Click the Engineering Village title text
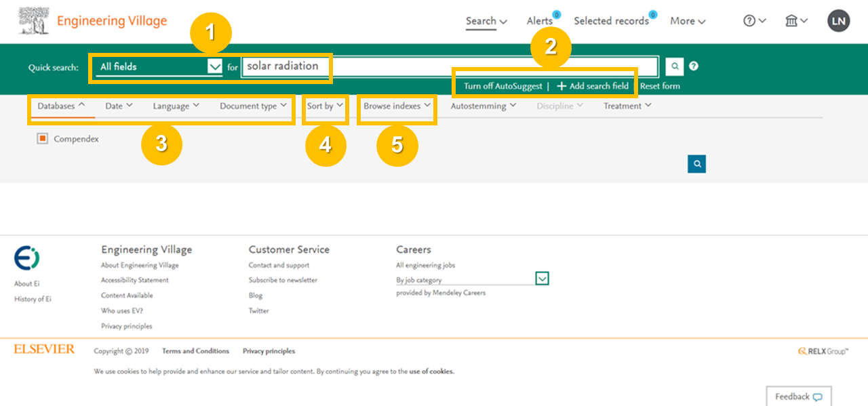The height and width of the screenshot is (406, 868). coord(112,21)
